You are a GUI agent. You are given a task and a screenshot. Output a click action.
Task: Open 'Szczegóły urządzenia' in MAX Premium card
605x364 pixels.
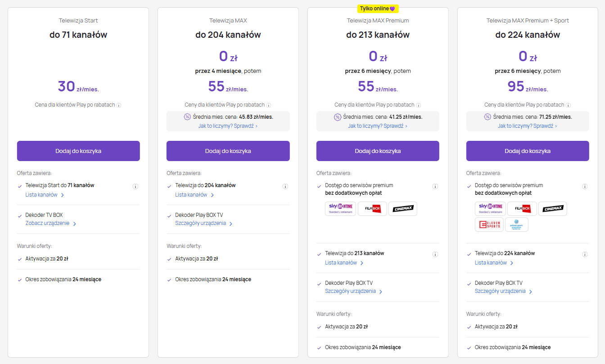[x=350, y=291]
